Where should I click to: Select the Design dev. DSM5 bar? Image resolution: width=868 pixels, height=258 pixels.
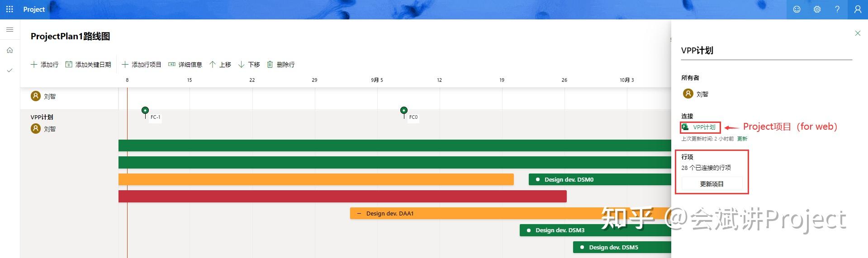pyautogui.click(x=622, y=247)
